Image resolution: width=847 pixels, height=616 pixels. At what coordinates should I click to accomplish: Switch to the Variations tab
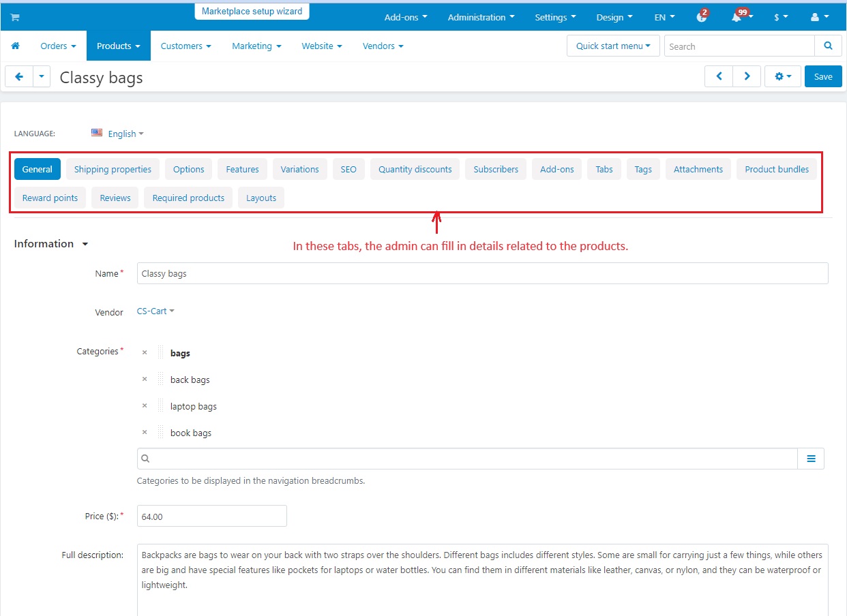tap(300, 169)
